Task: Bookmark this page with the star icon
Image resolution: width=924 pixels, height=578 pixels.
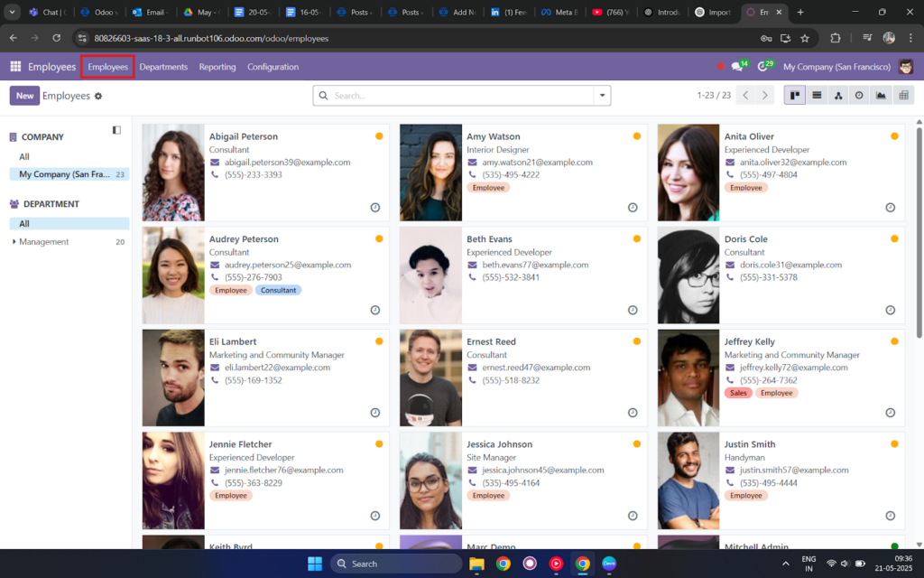Action: [805, 38]
